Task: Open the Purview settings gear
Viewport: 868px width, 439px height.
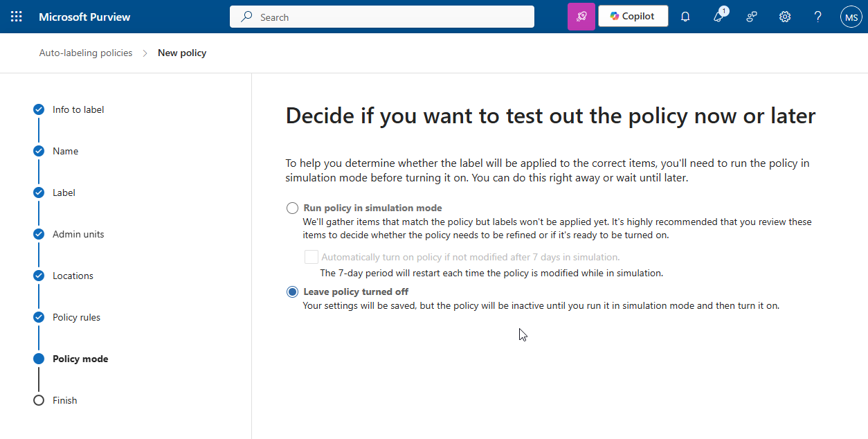Action: coord(784,16)
